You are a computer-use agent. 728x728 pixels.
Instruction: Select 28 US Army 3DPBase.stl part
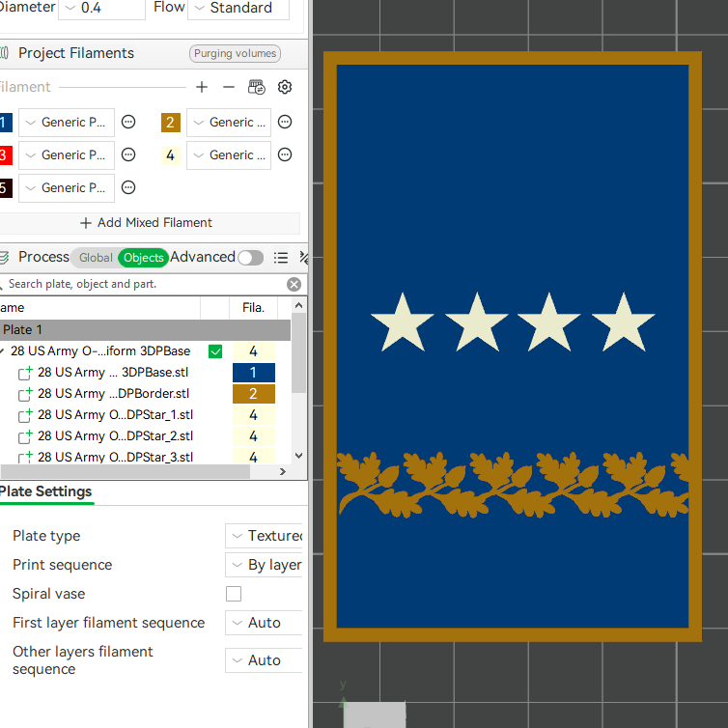pos(113,373)
